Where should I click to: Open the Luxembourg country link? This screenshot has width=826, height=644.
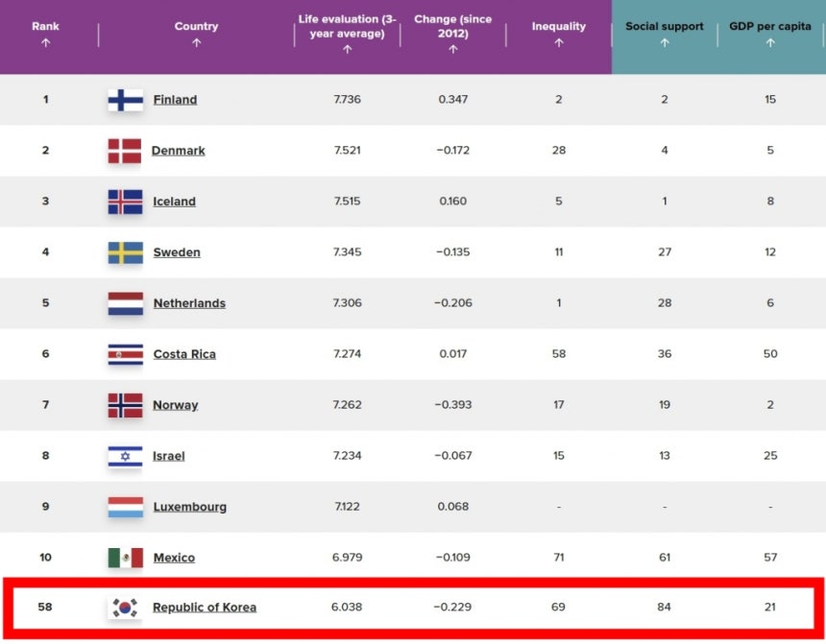tap(190, 507)
